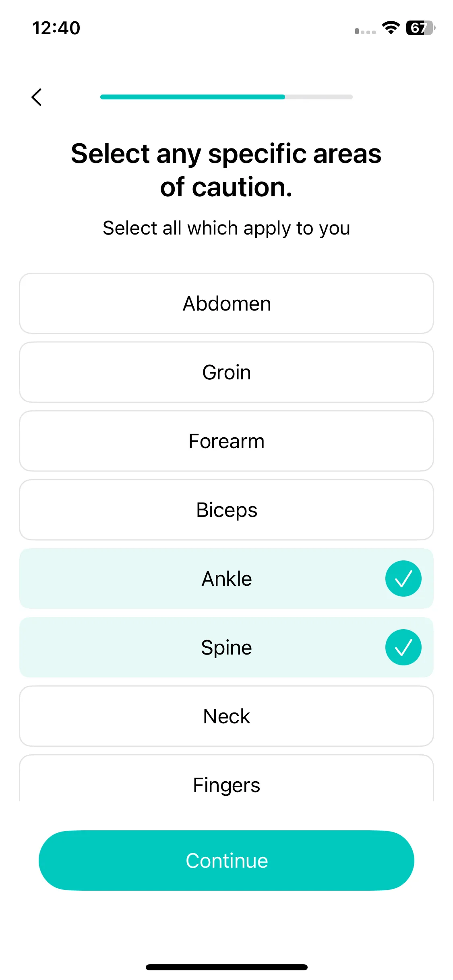Go back using the left chevron arrow

point(37,97)
